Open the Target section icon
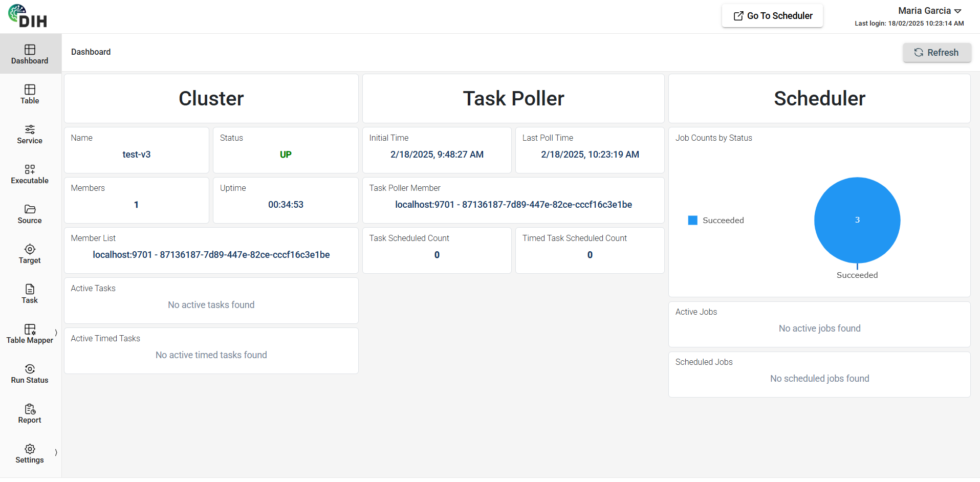Image resolution: width=980 pixels, height=482 pixels. [x=30, y=249]
